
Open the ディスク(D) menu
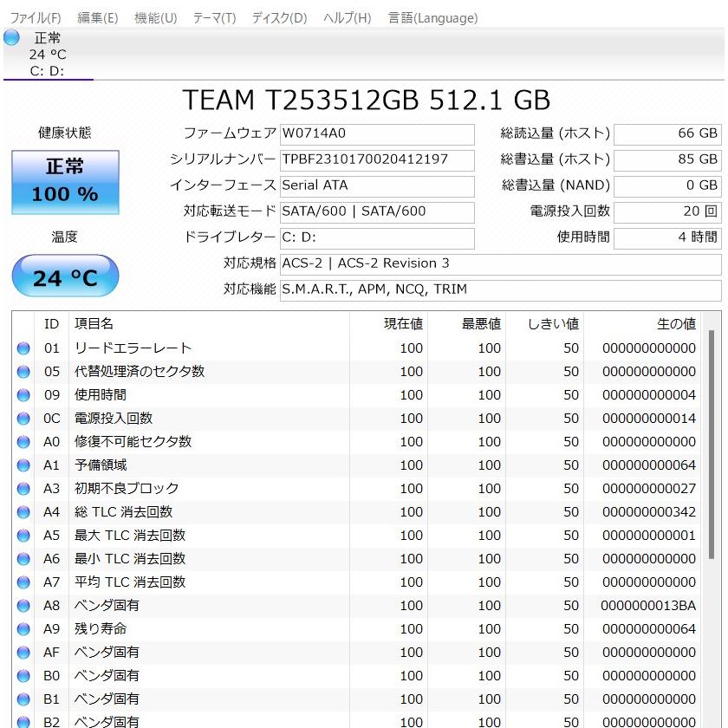pos(279,18)
